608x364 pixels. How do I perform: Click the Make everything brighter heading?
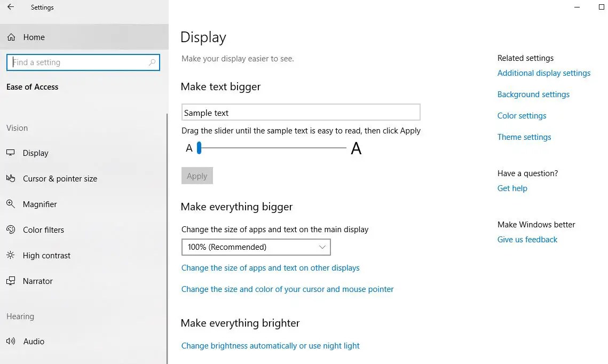coord(240,323)
